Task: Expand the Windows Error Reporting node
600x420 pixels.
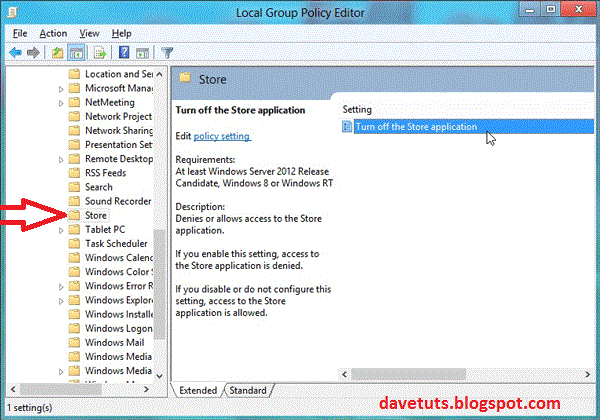Action: point(61,286)
